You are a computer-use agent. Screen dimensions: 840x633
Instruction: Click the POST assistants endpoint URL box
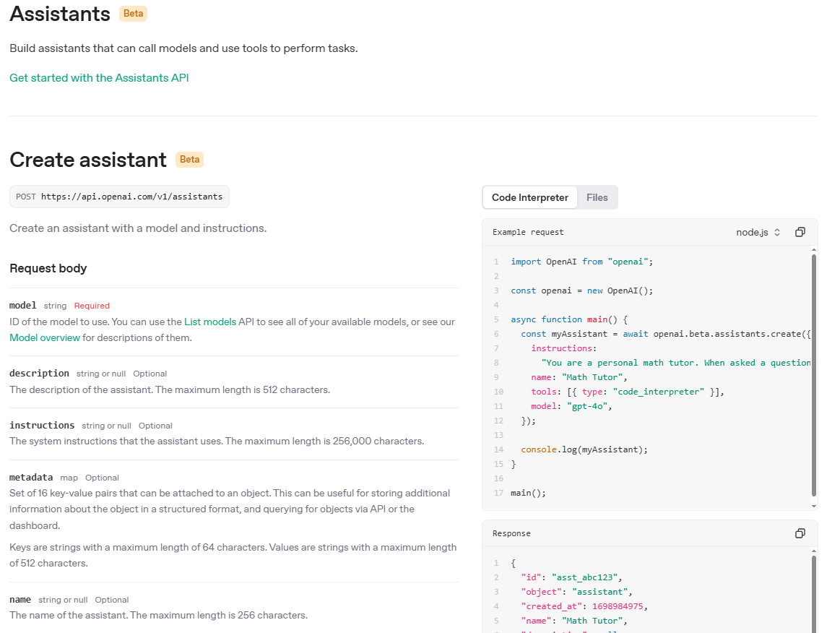[120, 197]
